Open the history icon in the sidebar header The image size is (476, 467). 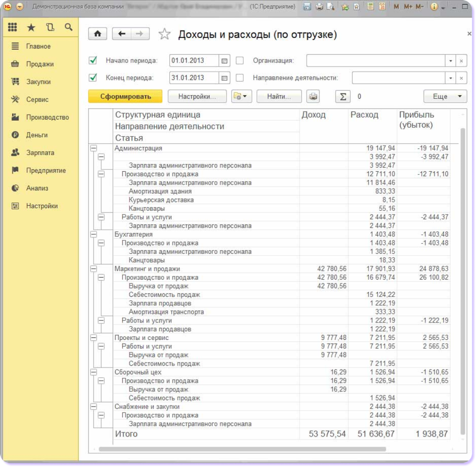pos(50,28)
